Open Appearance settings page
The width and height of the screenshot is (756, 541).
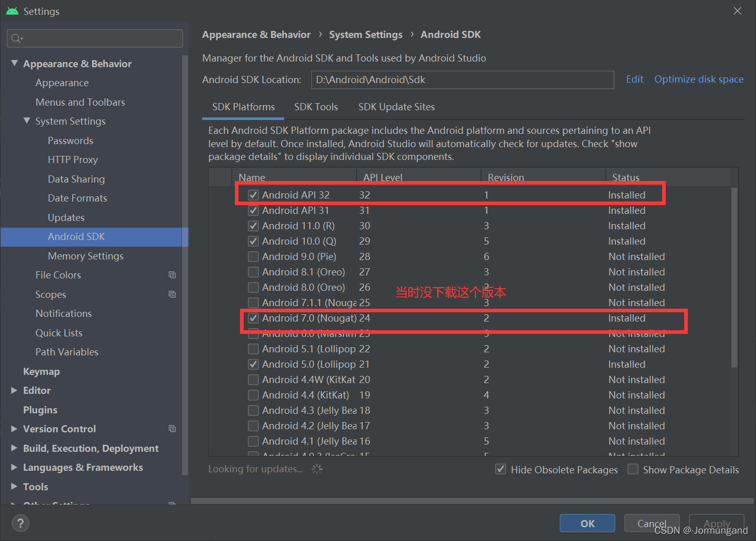click(x=62, y=83)
